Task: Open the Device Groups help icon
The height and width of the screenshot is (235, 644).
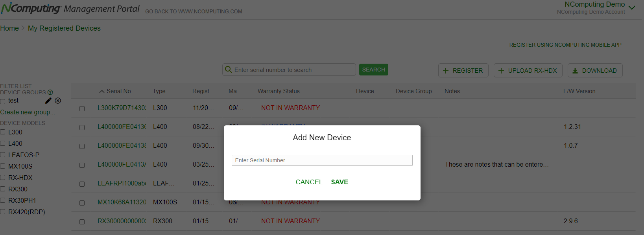Action: pos(50,92)
